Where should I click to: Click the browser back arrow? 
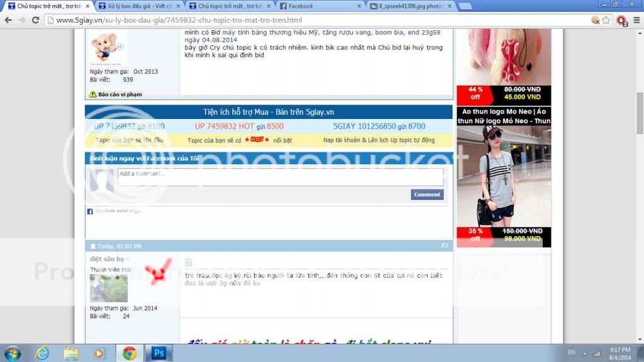[x=8, y=20]
